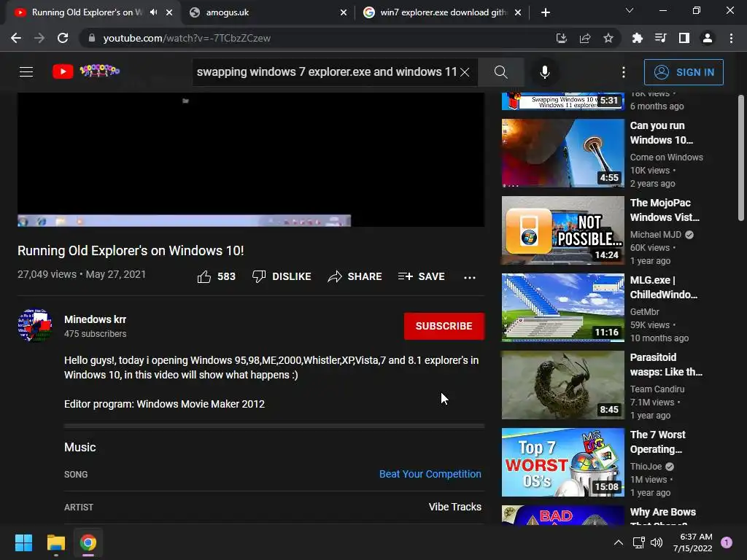Viewport: 747px width, 560px height.
Task: Open Chrome extensions puzzle icon
Action: [x=637, y=38]
